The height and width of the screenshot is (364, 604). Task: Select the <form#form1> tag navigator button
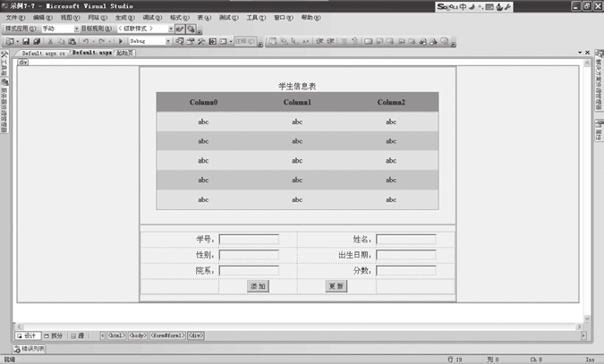point(167,336)
